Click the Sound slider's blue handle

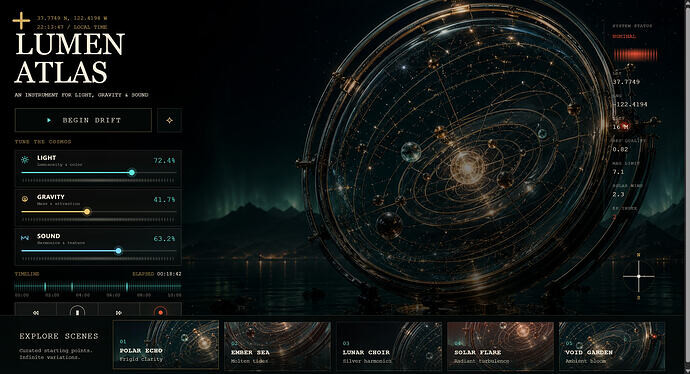(x=118, y=251)
